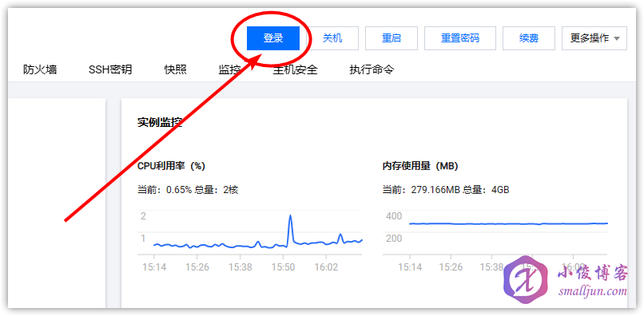Click the 400 axis label on memory chart
This screenshot has height=316, width=644.
tap(394, 216)
